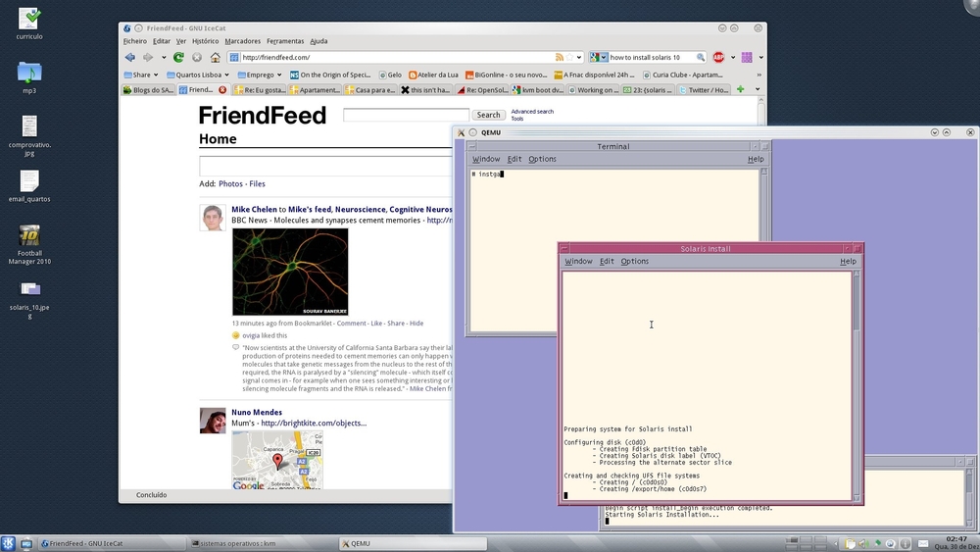Open a new tab with green plus
The height and width of the screenshot is (552, 980).
tap(740, 89)
